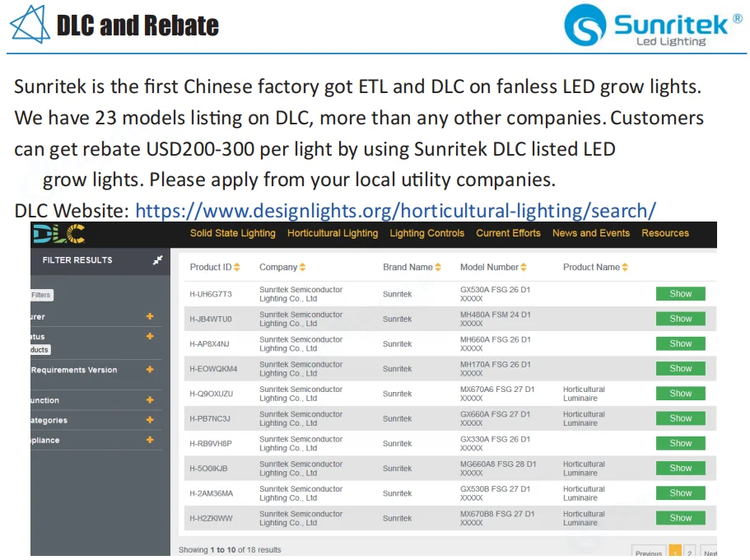Open the Current Efforts menu
750x560 pixels.
508,233
